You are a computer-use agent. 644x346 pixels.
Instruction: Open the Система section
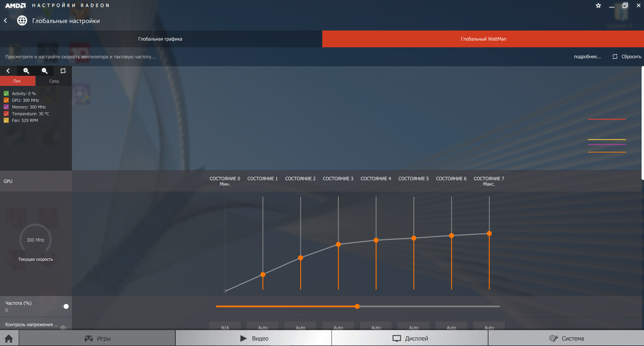[x=566, y=338]
